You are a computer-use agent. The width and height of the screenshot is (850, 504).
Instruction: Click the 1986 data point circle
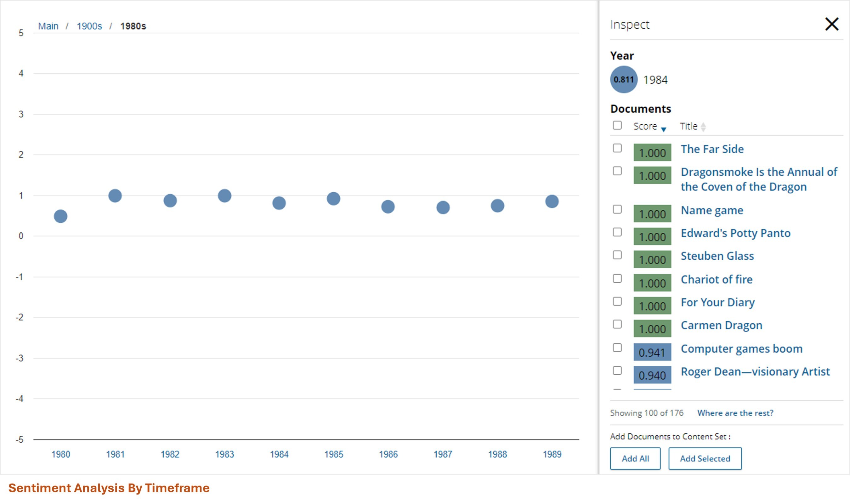tap(388, 207)
